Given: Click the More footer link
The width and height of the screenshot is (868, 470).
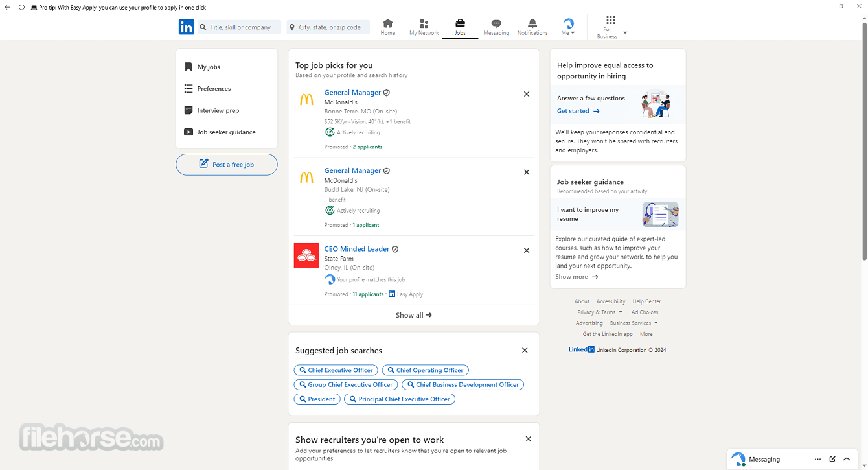Looking at the screenshot, I should (x=646, y=334).
